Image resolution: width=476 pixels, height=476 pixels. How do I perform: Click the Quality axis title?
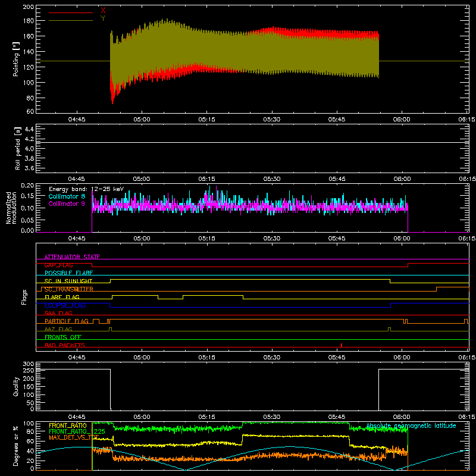point(16,386)
